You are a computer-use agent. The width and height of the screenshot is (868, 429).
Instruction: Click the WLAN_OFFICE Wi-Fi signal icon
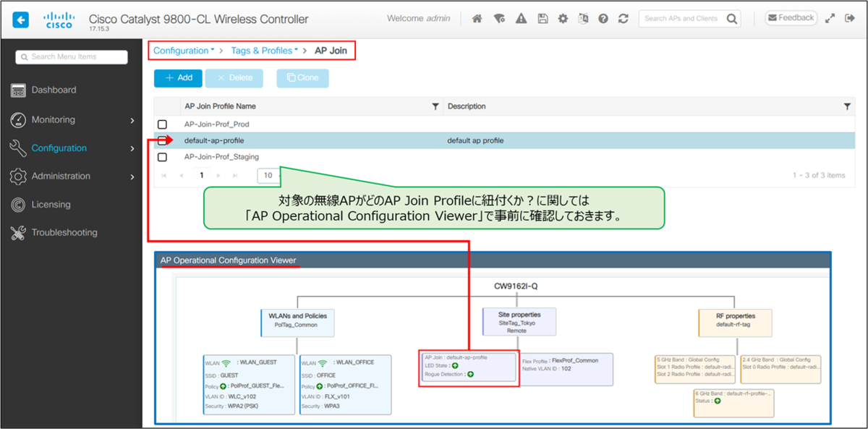point(323,363)
